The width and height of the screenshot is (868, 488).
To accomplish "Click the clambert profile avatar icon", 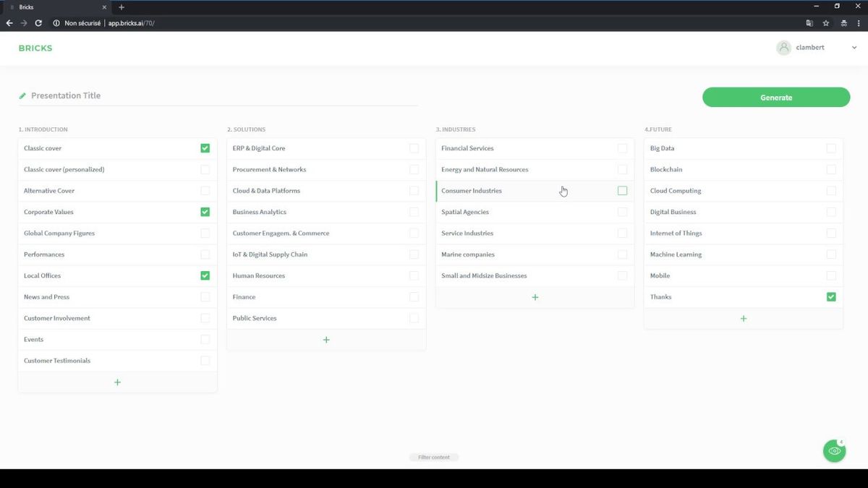I will (783, 47).
